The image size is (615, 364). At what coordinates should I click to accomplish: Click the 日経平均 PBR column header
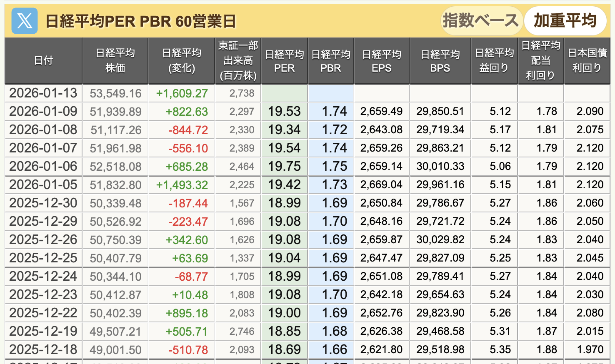click(x=331, y=61)
